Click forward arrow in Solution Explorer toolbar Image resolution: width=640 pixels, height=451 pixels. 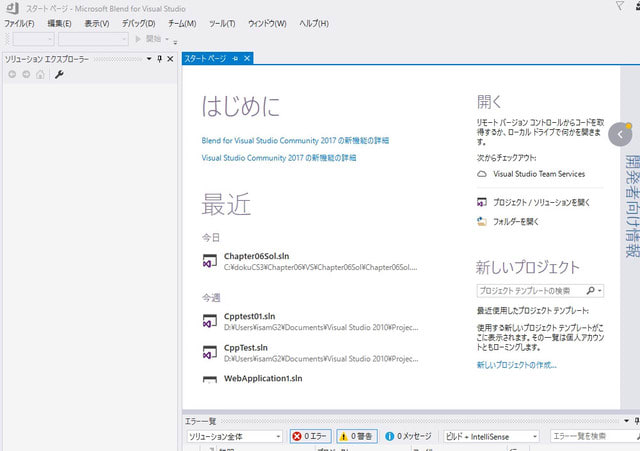[x=26, y=74]
